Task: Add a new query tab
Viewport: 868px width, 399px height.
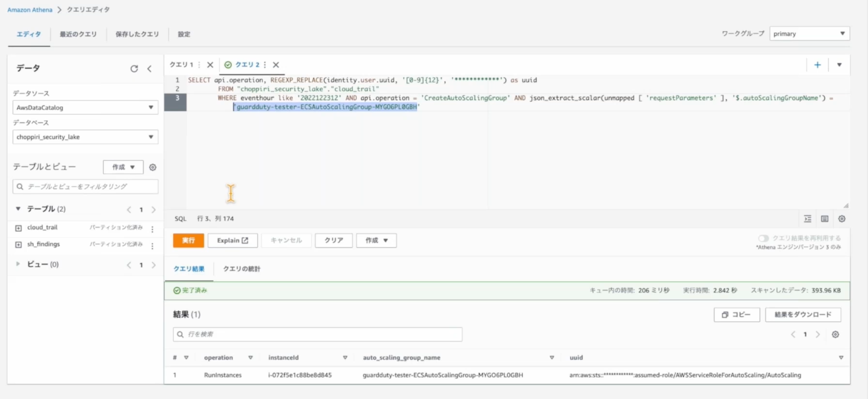Action: tap(817, 65)
